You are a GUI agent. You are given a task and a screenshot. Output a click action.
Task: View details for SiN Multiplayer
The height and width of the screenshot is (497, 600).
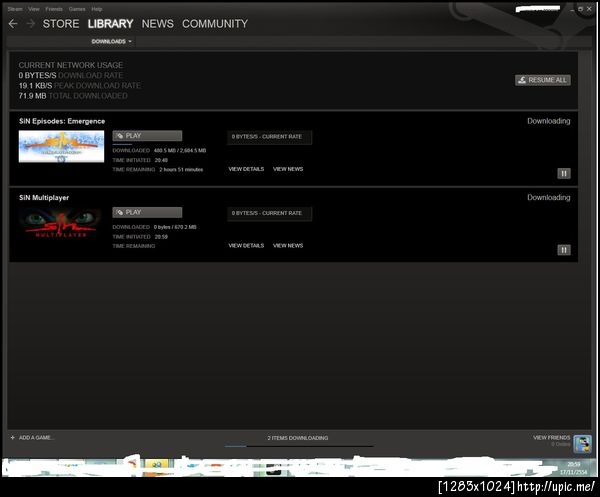point(246,246)
